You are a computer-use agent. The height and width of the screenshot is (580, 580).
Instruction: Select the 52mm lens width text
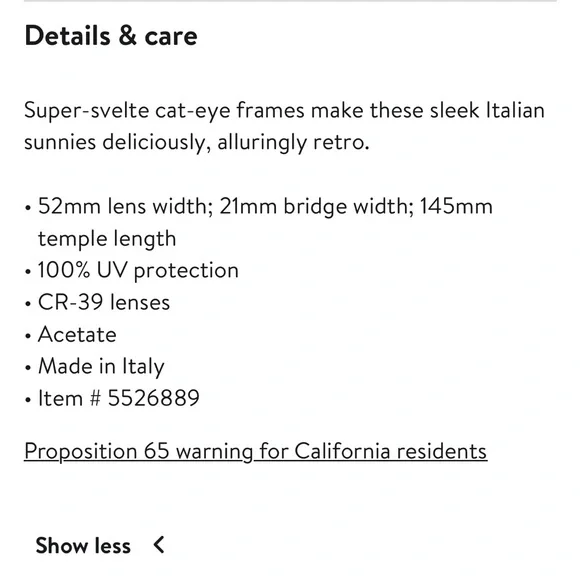(125, 206)
